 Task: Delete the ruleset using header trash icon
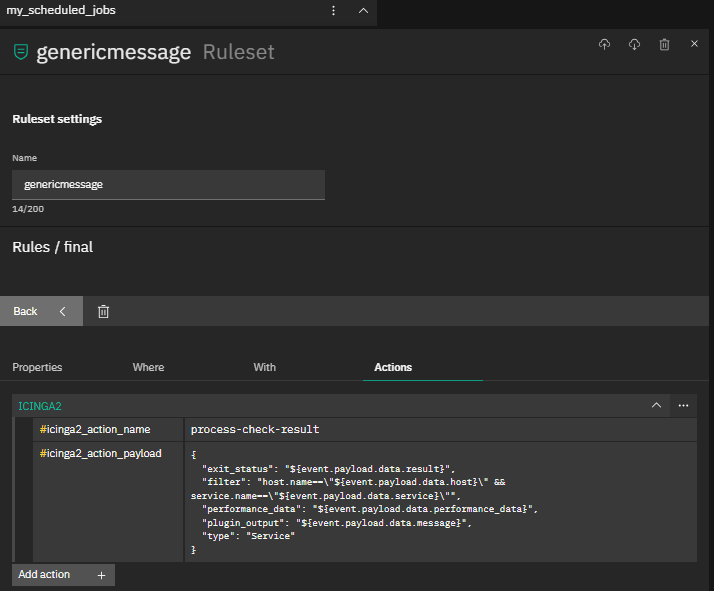(664, 44)
